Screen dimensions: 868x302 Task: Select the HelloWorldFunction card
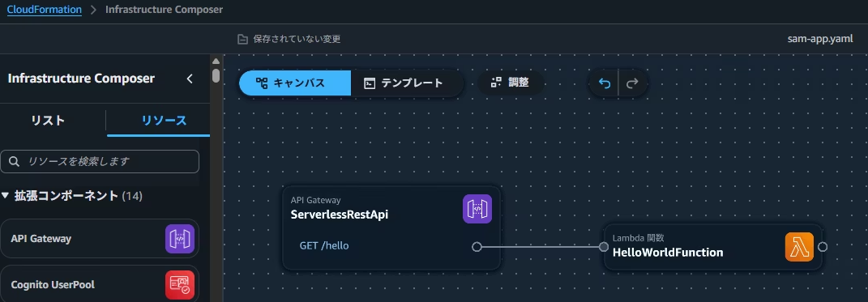(x=712, y=247)
